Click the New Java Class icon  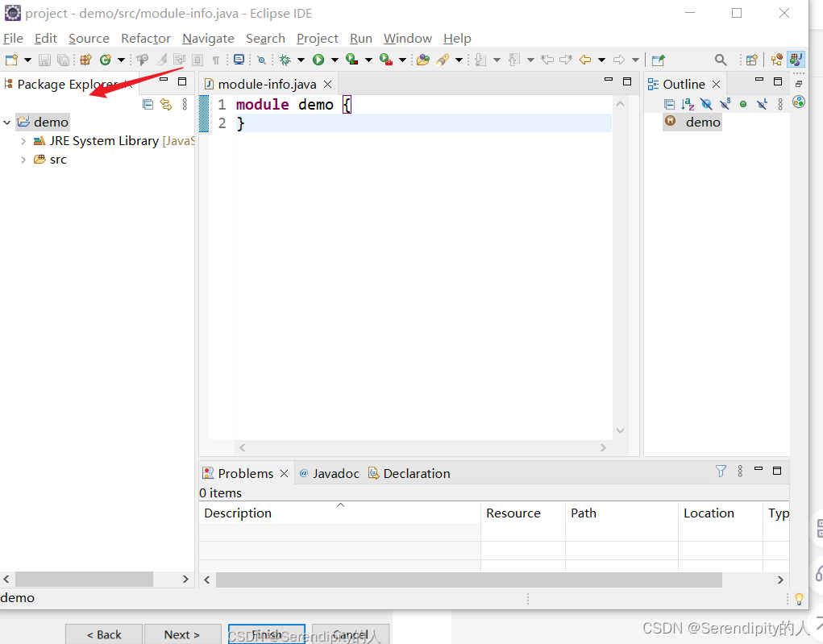click(x=106, y=60)
